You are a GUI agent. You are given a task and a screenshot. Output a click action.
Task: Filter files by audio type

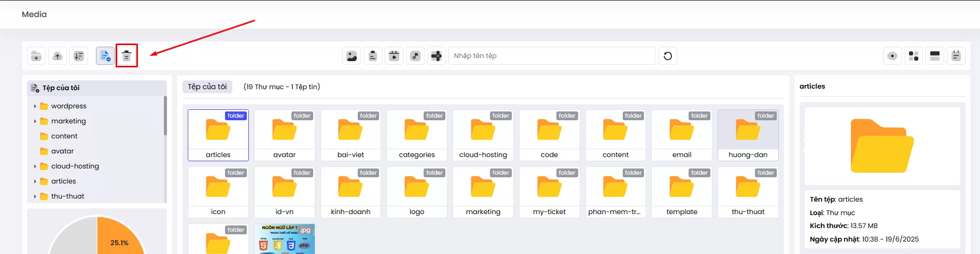point(415,56)
